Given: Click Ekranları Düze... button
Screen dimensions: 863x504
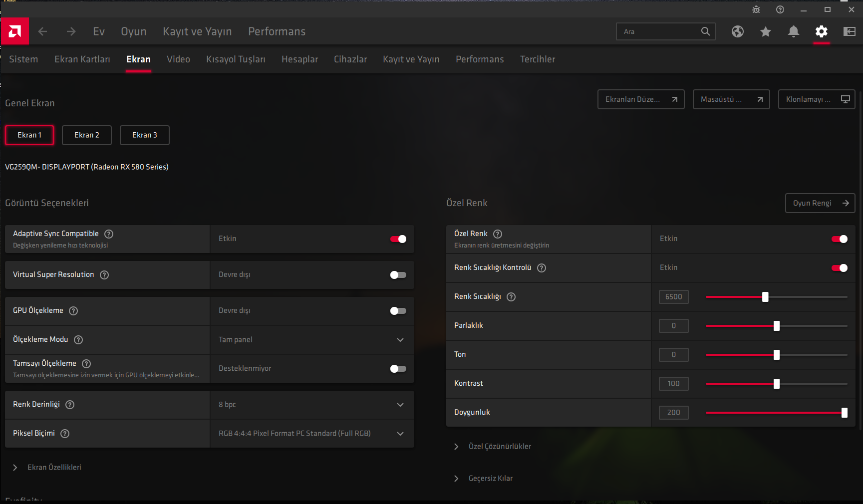Looking at the screenshot, I should point(641,99).
